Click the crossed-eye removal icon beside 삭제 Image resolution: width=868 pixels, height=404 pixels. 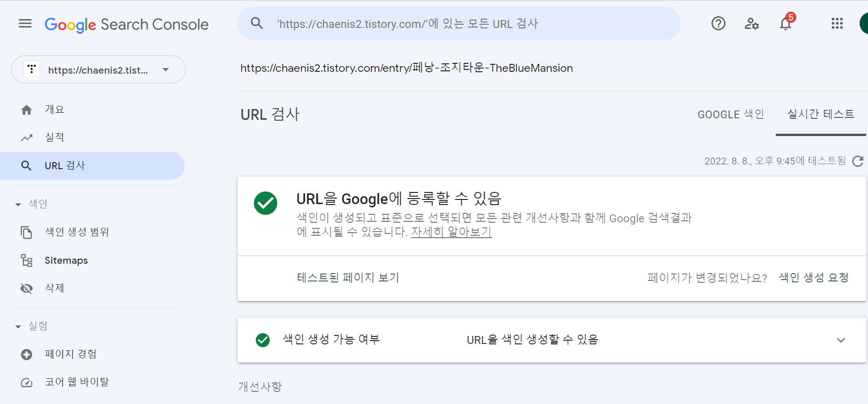[x=27, y=288]
